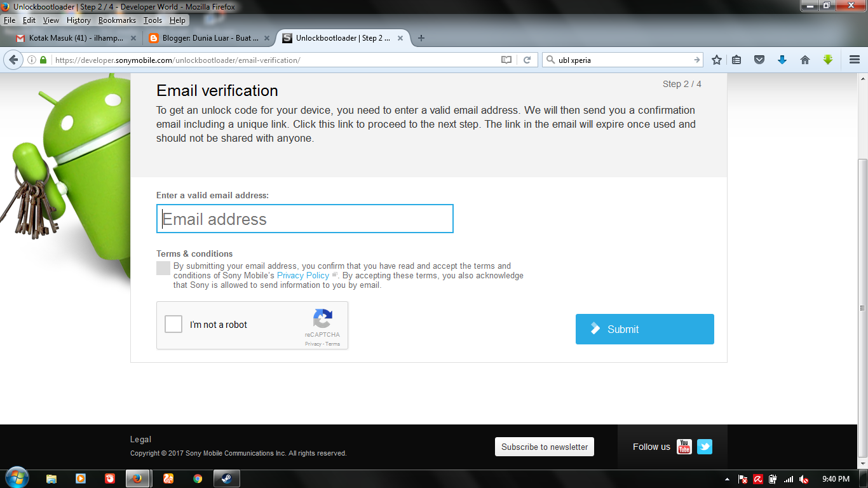Open Steam from the taskbar
This screenshot has width=868, height=488.
coord(227,479)
